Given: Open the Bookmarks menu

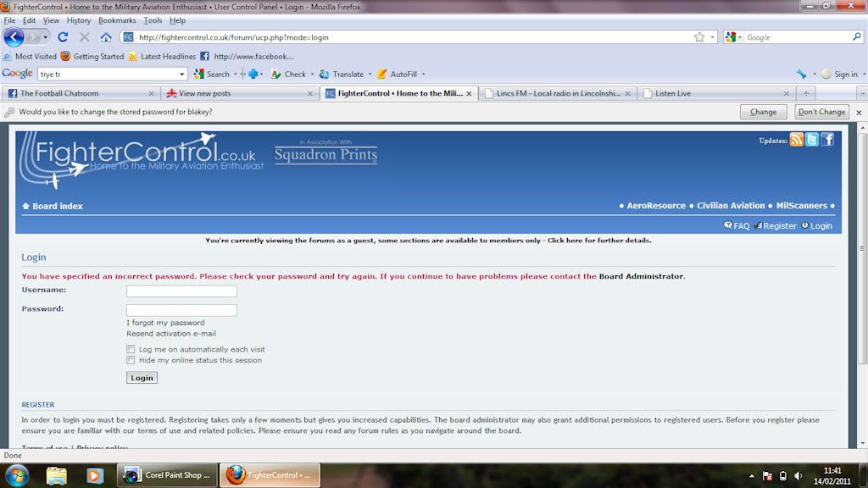Looking at the screenshot, I should tap(115, 20).
